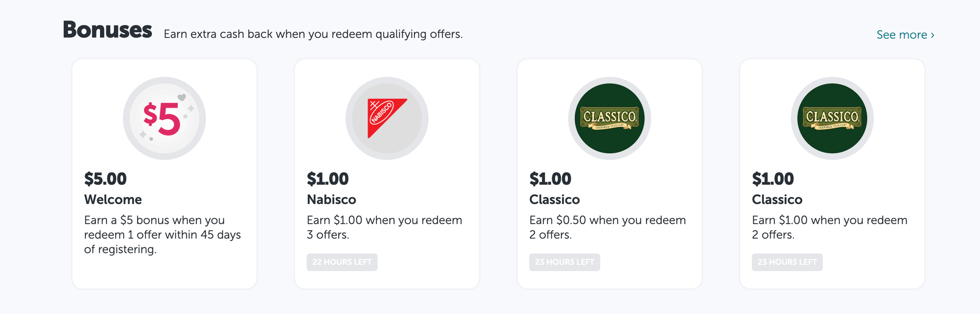Click Classico logo on the $0.50 offer card
The height and width of the screenshot is (314, 980).
[610, 118]
